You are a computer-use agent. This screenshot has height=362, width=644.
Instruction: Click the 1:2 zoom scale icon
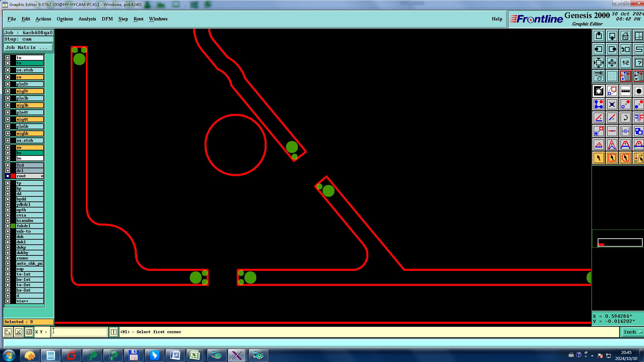point(625,63)
